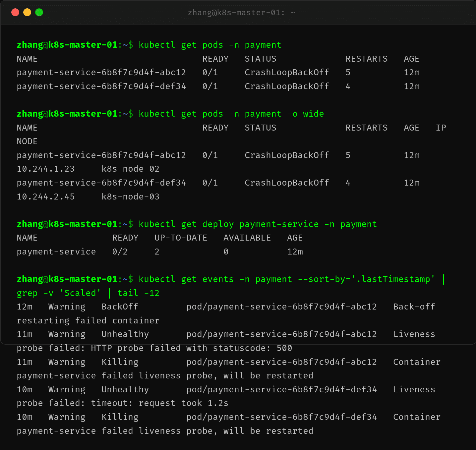Click 'HTTP probe failed with statuscode: 500' text

(x=191, y=348)
